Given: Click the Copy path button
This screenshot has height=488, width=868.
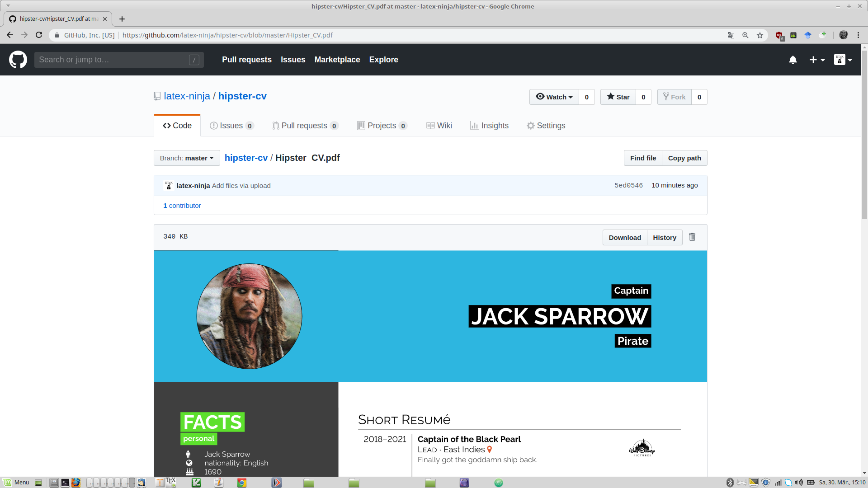Looking at the screenshot, I should click(x=684, y=158).
